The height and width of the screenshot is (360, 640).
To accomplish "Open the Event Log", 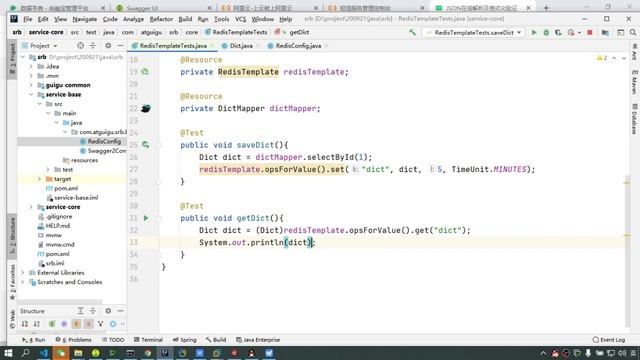I will pos(609,340).
